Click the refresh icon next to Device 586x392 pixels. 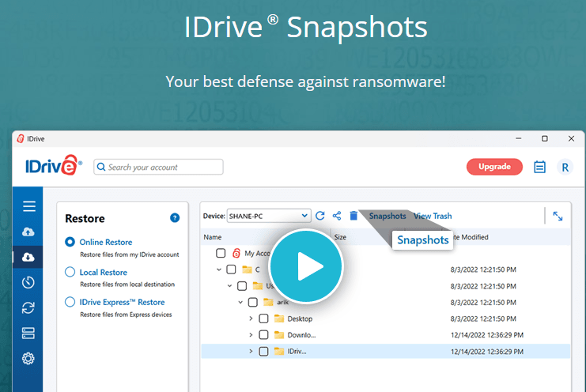320,216
